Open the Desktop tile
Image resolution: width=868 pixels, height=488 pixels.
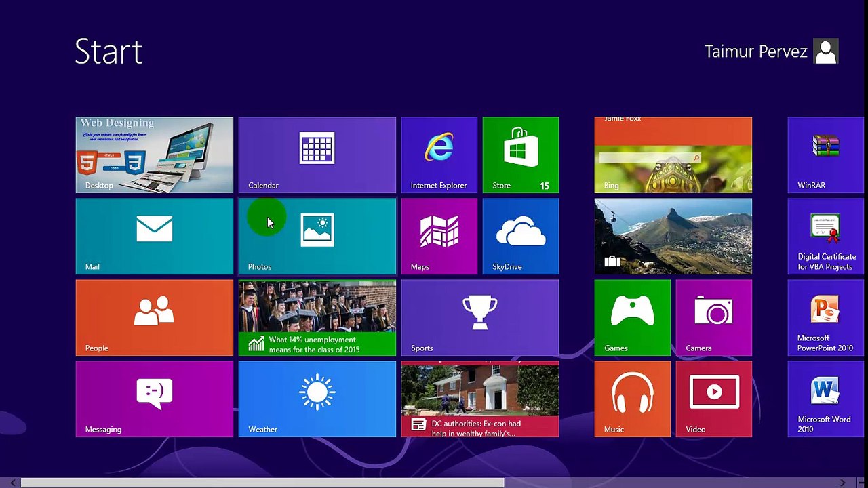155,155
